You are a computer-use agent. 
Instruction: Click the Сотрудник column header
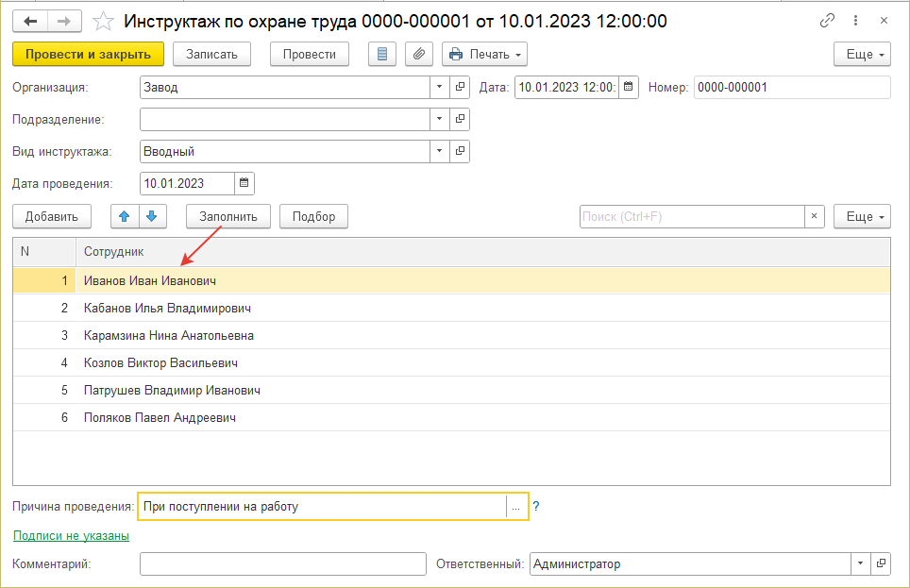coord(483,251)
